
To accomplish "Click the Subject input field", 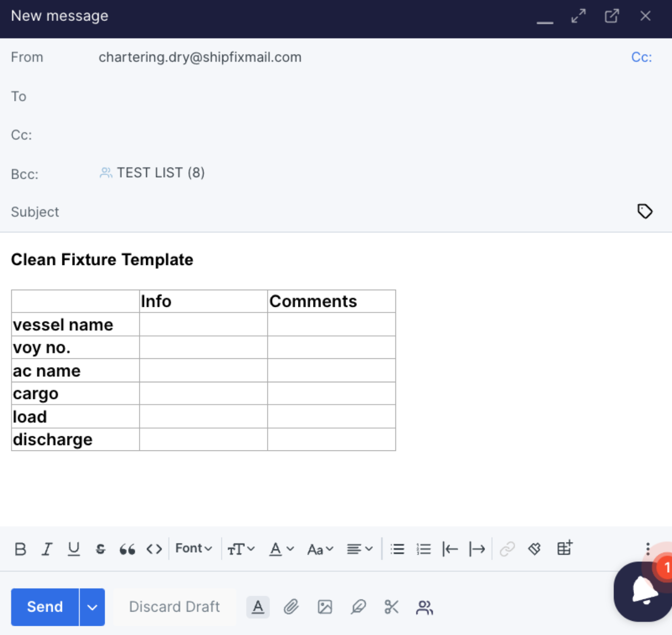I will [x=341, y=212].
